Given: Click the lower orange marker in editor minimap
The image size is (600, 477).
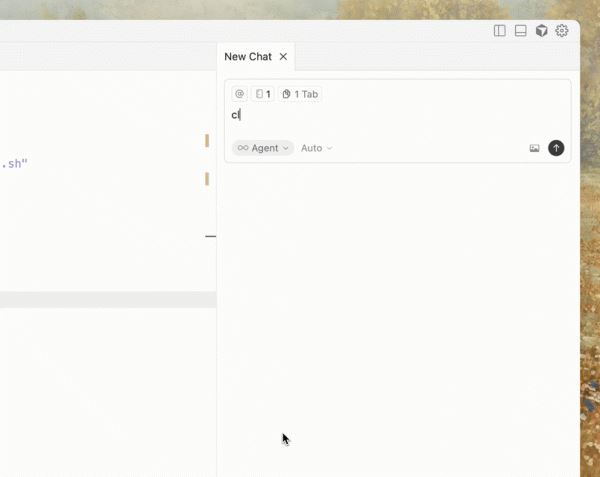Looking at the screenshot, I should tap(207, 179).
